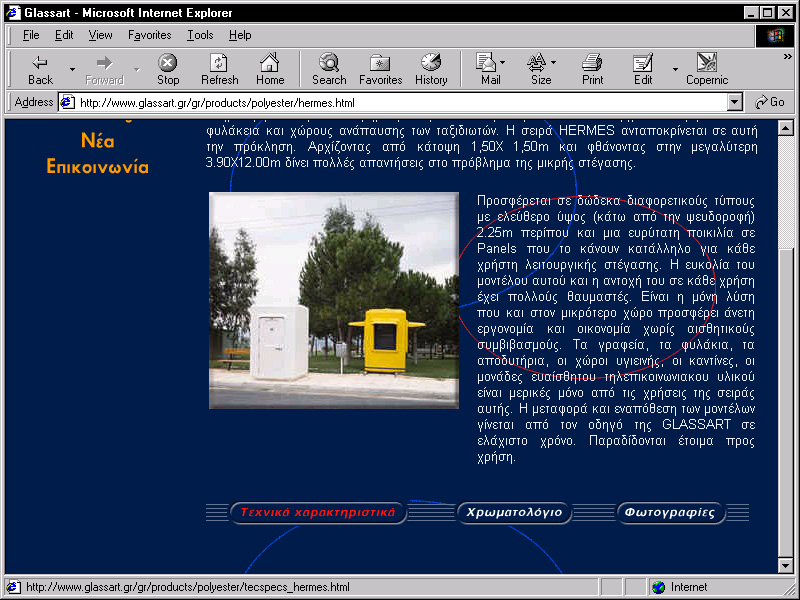Open the File menu

click(x=31, y=35)
